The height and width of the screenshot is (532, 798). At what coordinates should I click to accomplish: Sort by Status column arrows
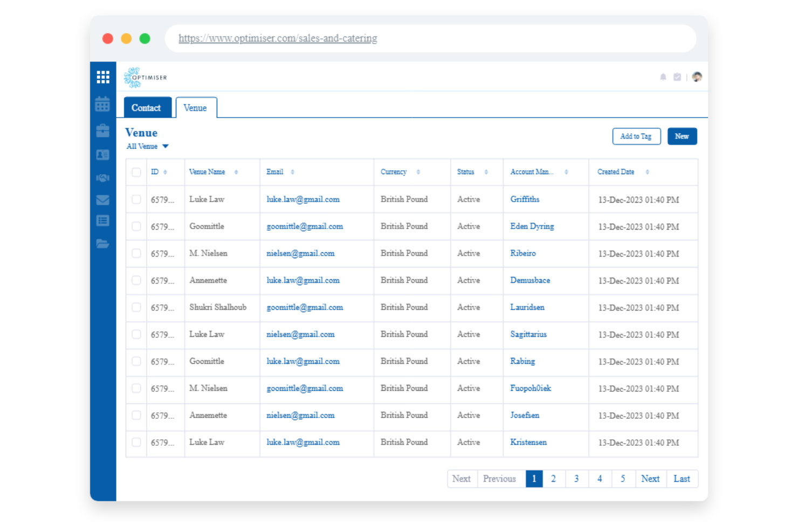pos(486,172)
